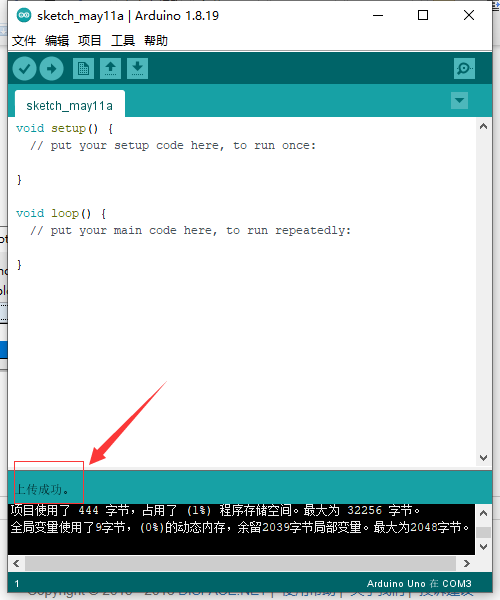Click the editor scrollbar down arrow

(x=484, y=458)
